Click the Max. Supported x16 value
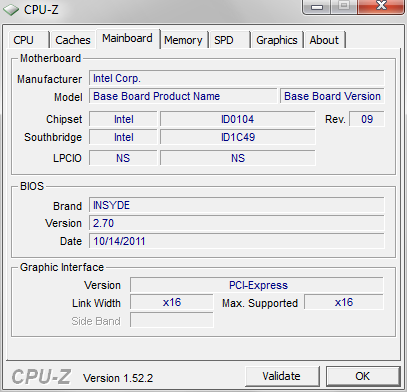Screen dimensions: 407x392 click(344, 302)
